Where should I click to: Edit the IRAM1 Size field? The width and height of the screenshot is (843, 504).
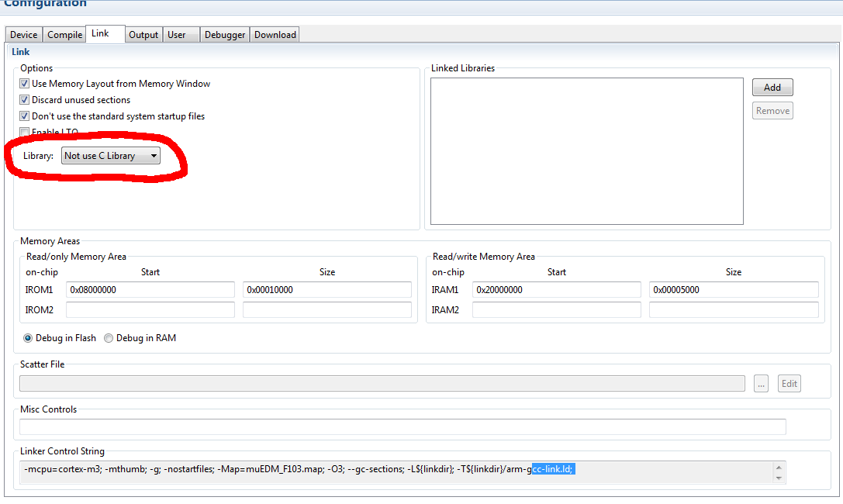(x=734, y=290)
